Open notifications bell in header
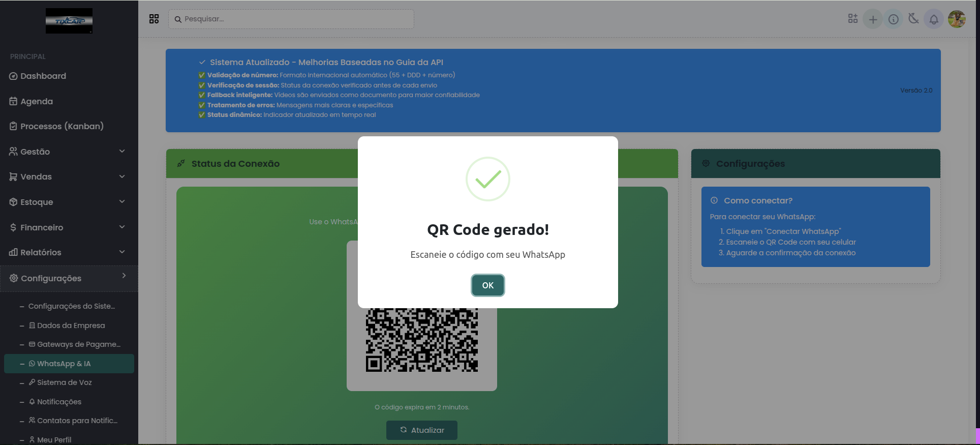Viewport: 980px width, 445px height. [x=934, y=19]
